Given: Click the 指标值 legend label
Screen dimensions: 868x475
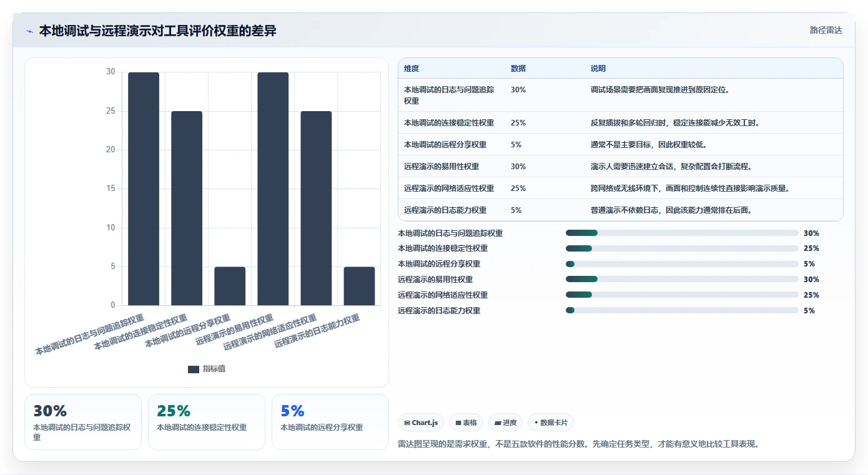Looking at the screenshot, I should coord(214,369).
